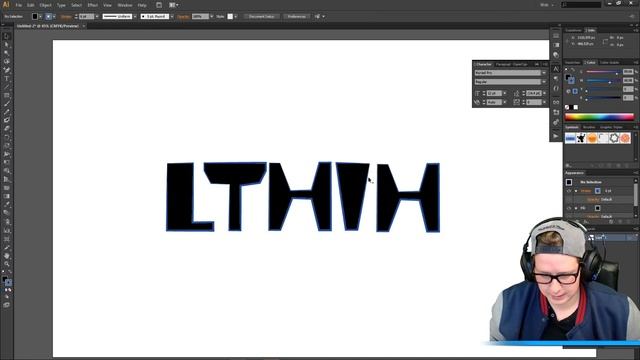This screenshot has width=640, height=360.
Task: Click the Magenta slider in the Color panel
Action: [x=603, y=81]
